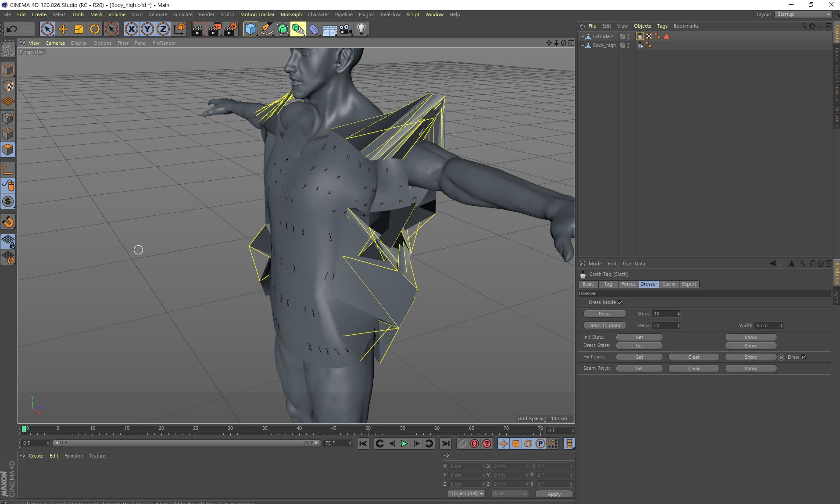Select the Rotate tool
840x504 pixels.
pos(95,29)
